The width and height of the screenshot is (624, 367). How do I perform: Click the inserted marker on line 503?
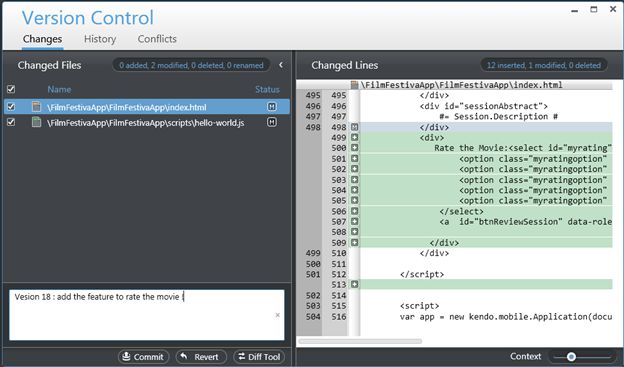(x=355, y=180)
